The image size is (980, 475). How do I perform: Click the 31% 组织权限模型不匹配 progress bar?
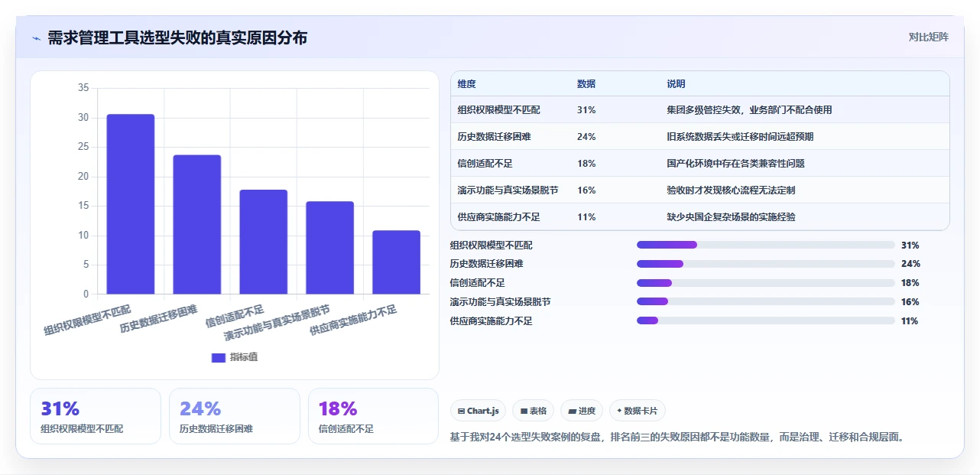coord(765,245)
